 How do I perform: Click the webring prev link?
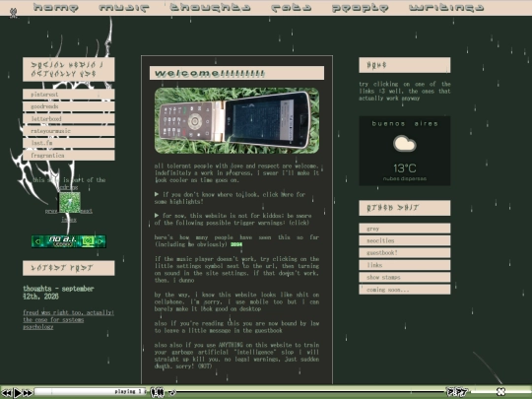click(51, 211)
